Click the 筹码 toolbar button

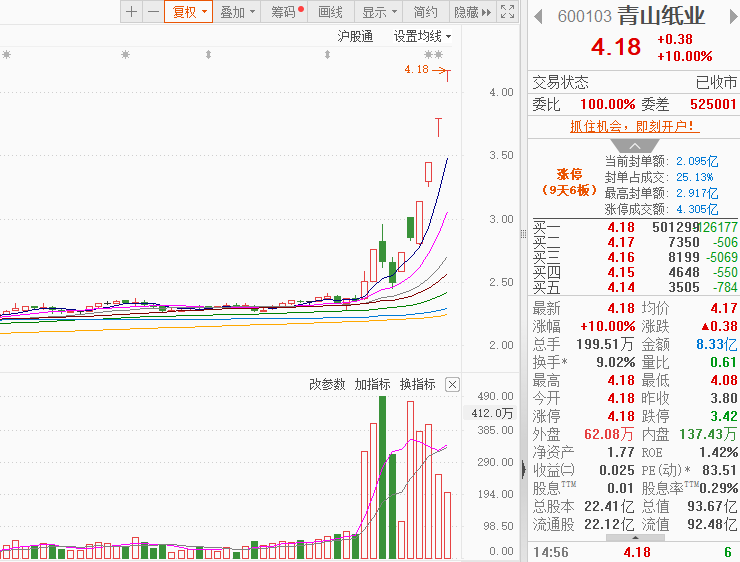click(x=285, y=12)
